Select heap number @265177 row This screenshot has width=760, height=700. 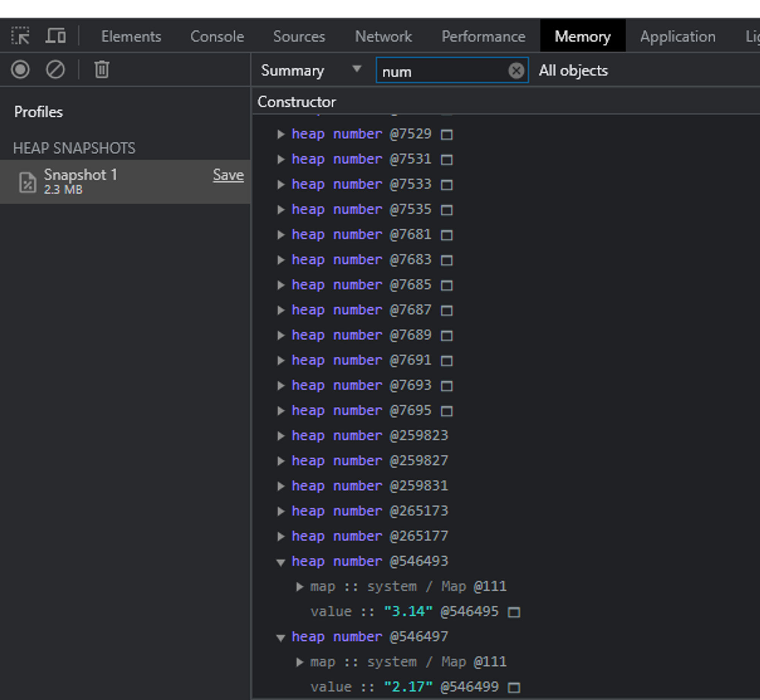pos(505,536)
